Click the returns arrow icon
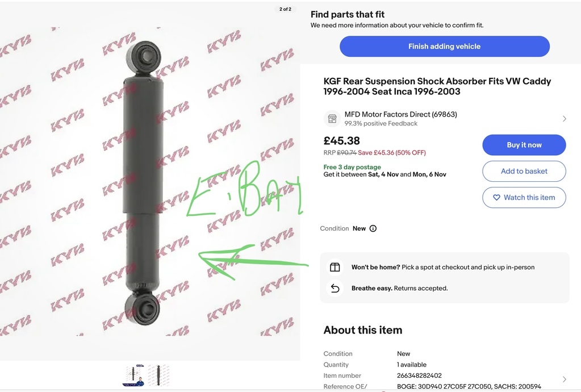Screen dimensions: 581x392 (x=335, y=288)
